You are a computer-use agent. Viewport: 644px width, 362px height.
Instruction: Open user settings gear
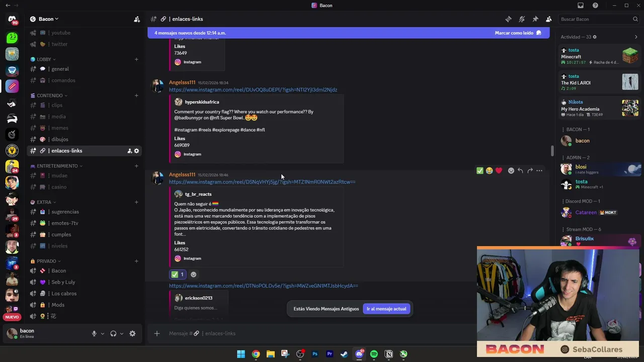coord(132,333)
